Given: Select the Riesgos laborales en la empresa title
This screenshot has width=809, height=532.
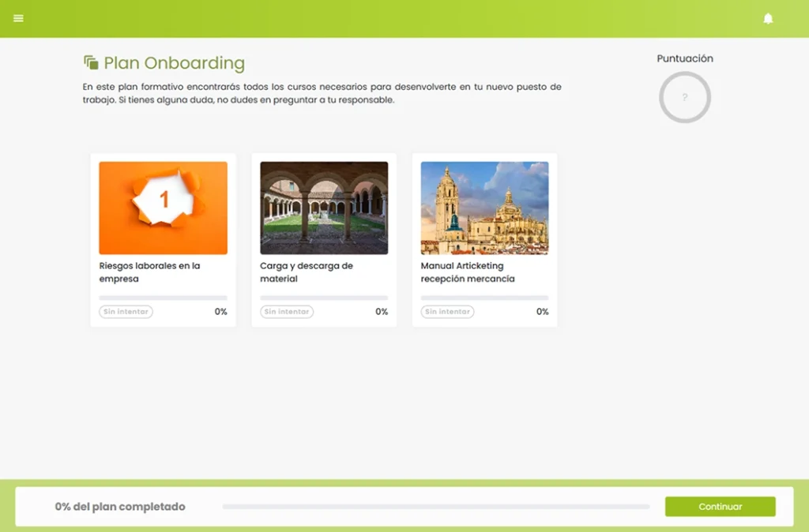Looking at the screenshot, I should click(x=149, y=272).
